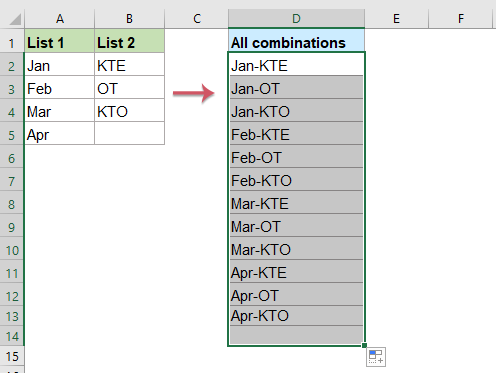
Task: Click the List 1 header cell
Action: coord(60,41)
